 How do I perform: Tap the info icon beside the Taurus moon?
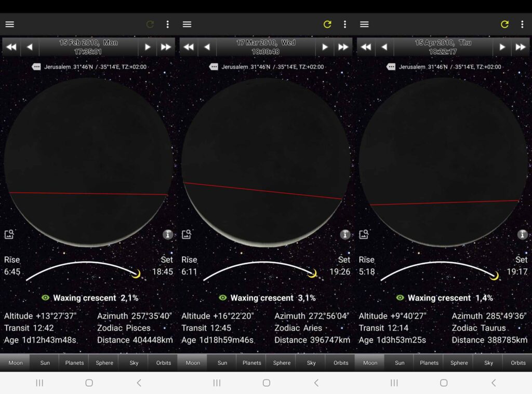coord(522,235)
